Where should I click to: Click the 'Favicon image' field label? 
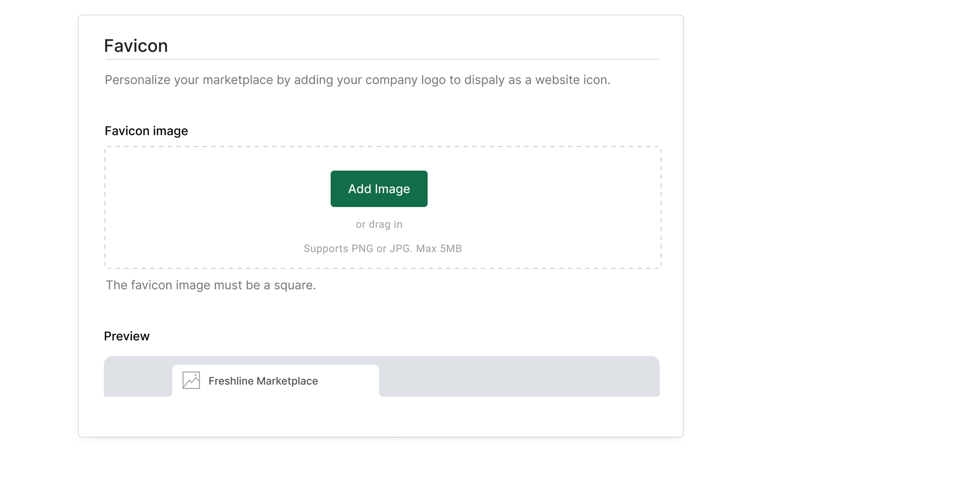point(147,131)
